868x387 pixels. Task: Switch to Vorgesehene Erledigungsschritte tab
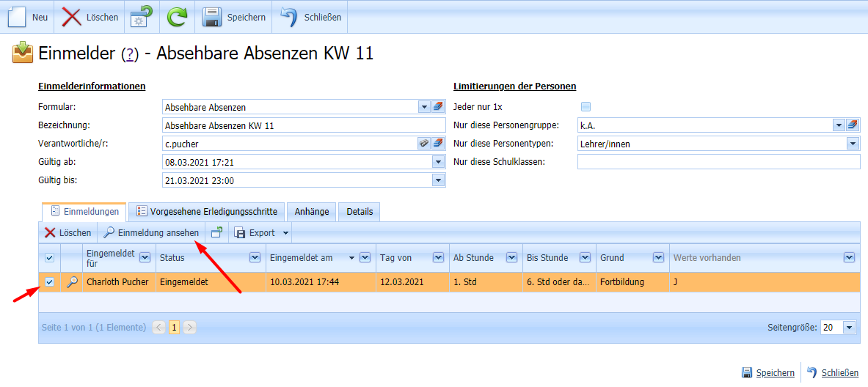(207, 212)
